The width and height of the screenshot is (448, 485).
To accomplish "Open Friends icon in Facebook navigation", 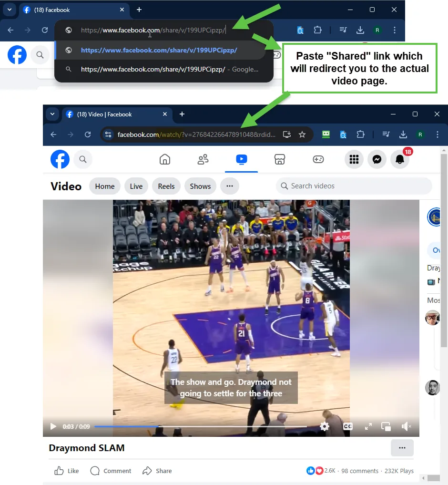I will (203, 159).
